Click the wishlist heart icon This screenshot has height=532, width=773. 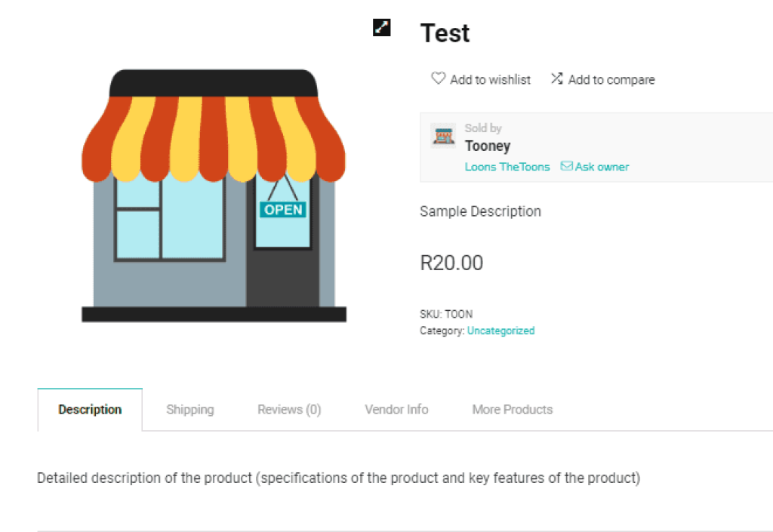pos(438,78)
